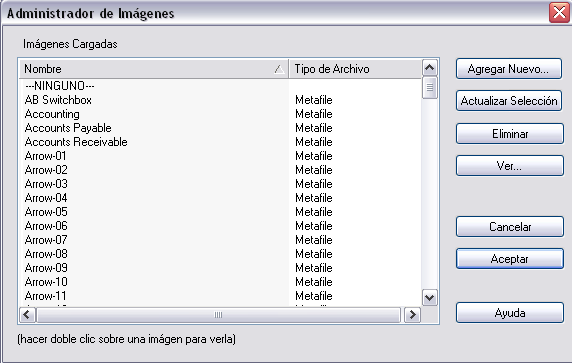Click the list scroll up arrow
This screenshot has height=363, width=572.
[430, 67]
